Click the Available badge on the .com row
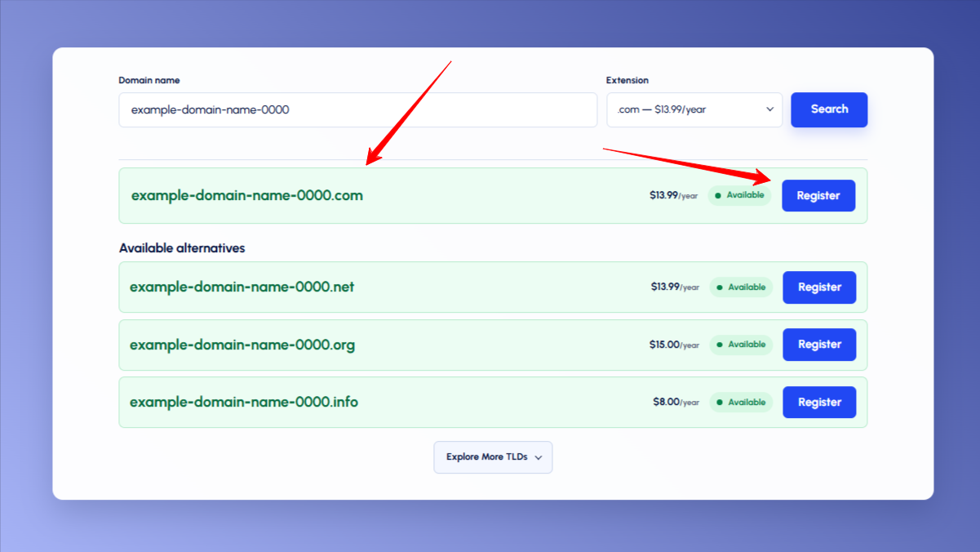 [739, 196]
